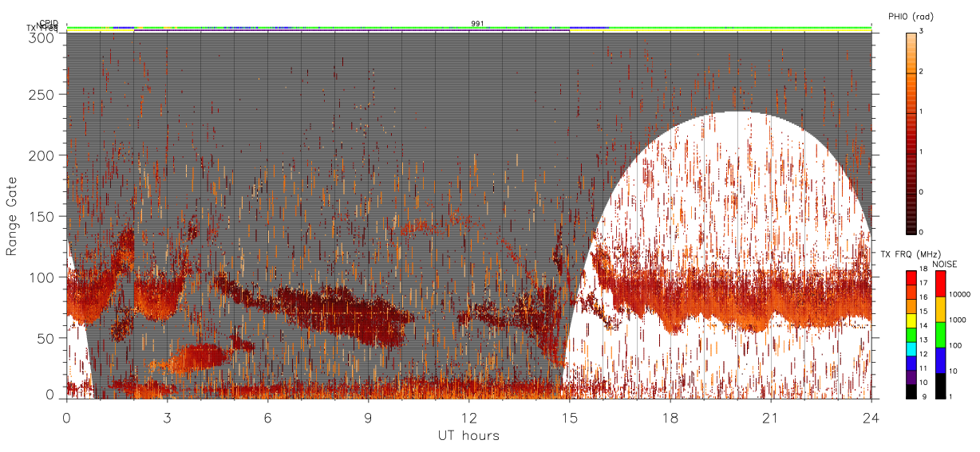Screen dimensions: 980x452
Task: Click the '991' label above the plot
Action: [477, 23]
